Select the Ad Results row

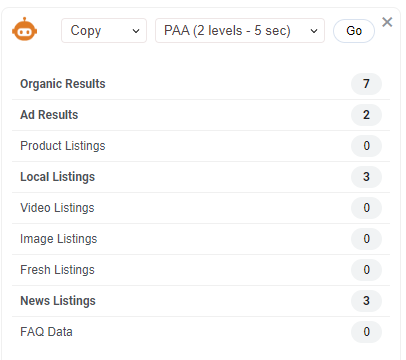coord(201,115)
